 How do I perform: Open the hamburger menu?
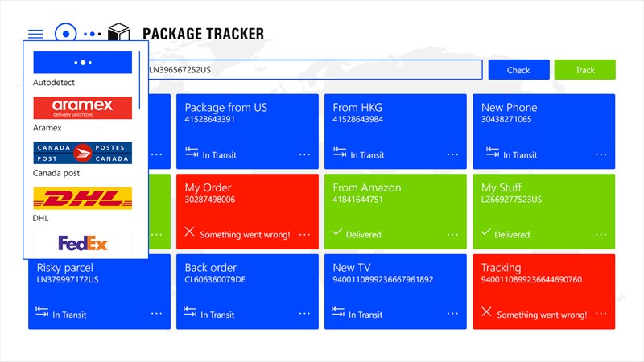pyautogui.click(x=35, y=34)
